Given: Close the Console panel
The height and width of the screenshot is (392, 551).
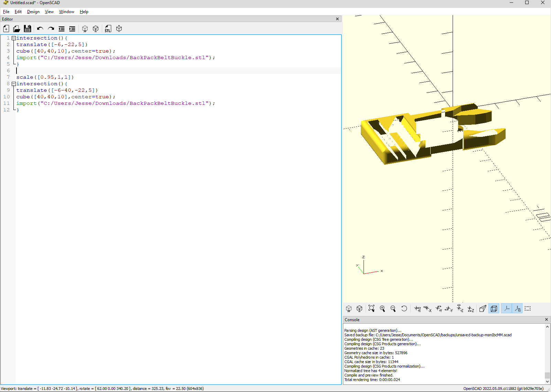Looking at the screenshot, I should coord(547,319).
